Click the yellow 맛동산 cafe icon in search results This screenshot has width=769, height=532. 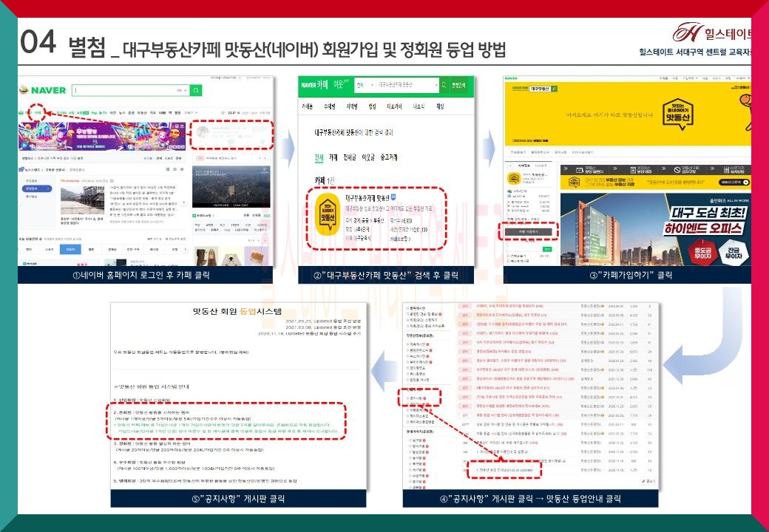point(328,214)
